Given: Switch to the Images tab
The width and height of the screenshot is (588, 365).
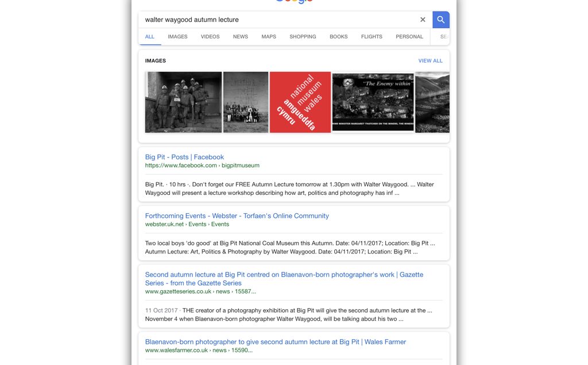Looking at the screenshot, I should coord(177,37).
